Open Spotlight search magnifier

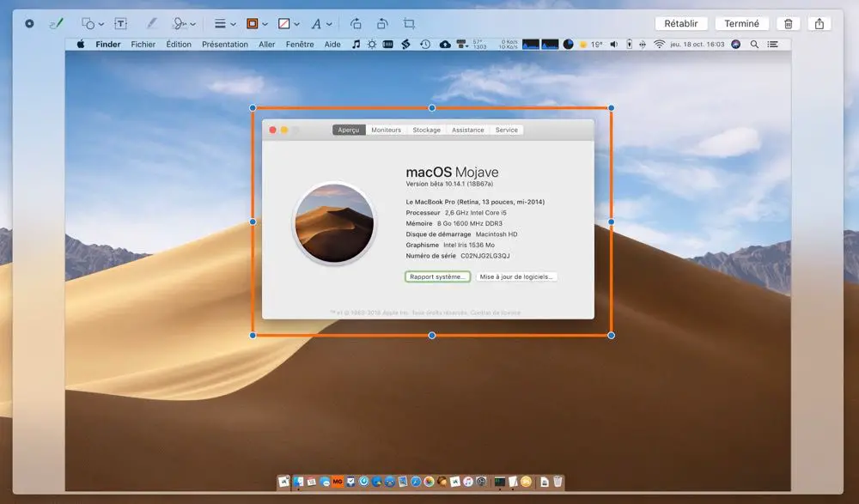click(x=754, y=45)
